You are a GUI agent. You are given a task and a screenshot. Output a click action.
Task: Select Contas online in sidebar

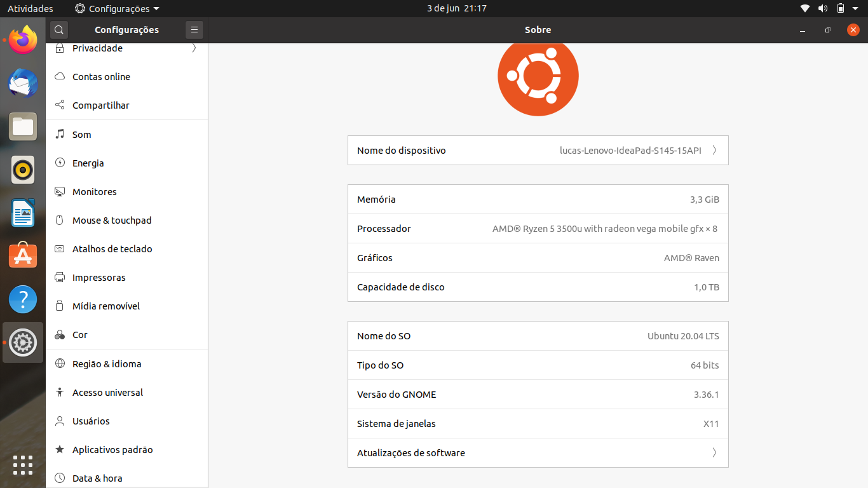pyautogui.click(x=127, y=77)
